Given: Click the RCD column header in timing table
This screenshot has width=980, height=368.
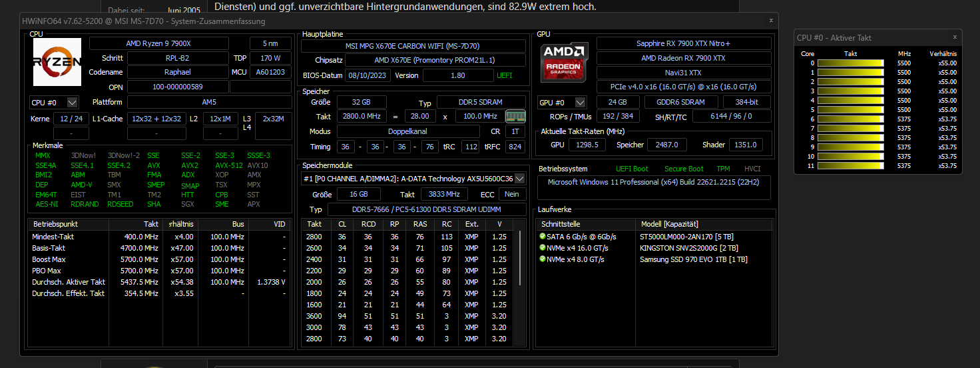Looking at the screenshot, I should tap(368, 224).
